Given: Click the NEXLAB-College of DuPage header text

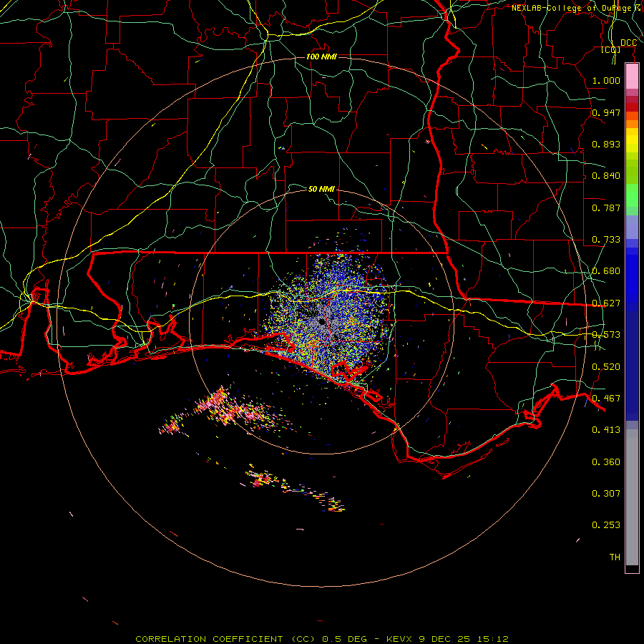Looking at the screenshot, I should click(577, 8).
